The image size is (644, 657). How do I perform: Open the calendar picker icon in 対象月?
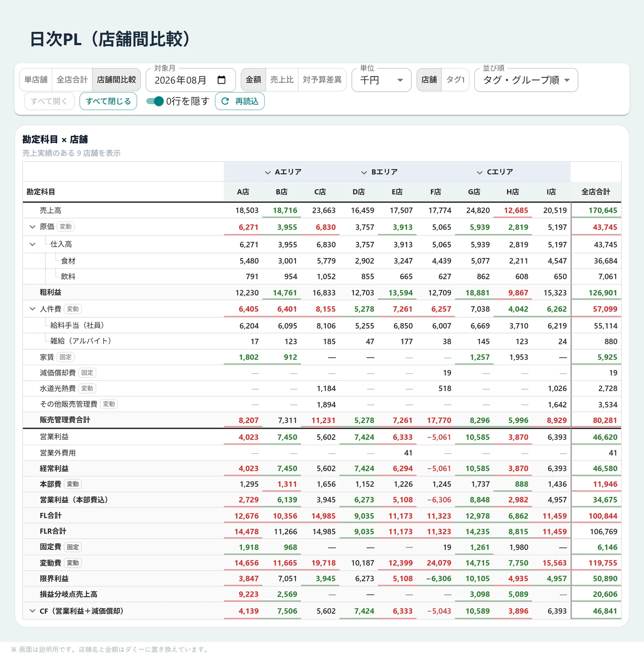[221, 80]
